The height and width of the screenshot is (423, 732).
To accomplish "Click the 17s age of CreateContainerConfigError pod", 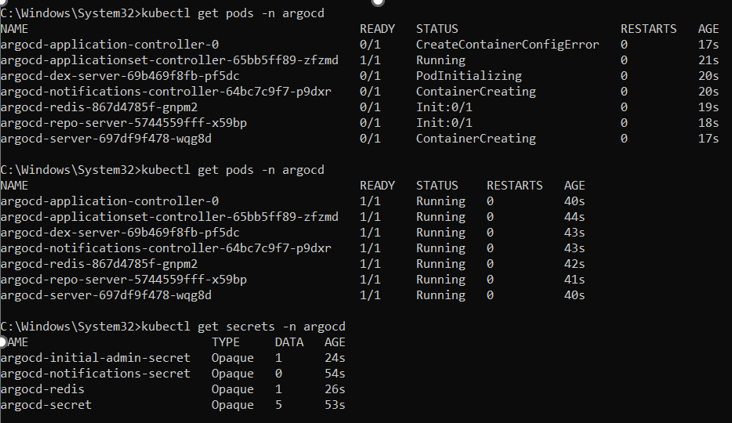I will click(708, 45).
